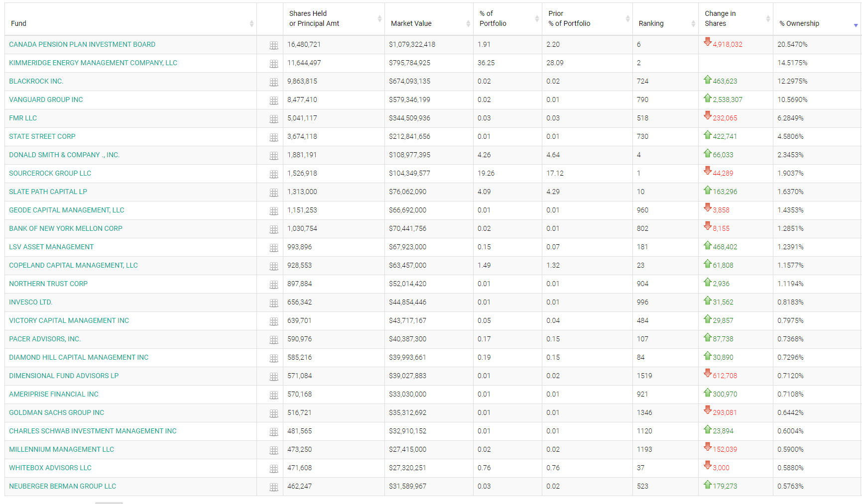Open grid icon for Geode Capital Management row

274,211
